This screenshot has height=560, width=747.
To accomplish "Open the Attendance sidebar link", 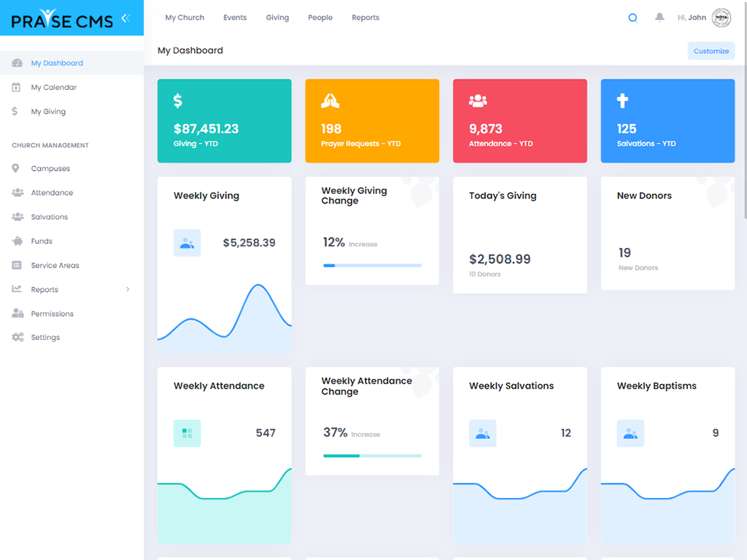I will pyautogui.click(x=52, y=192).
